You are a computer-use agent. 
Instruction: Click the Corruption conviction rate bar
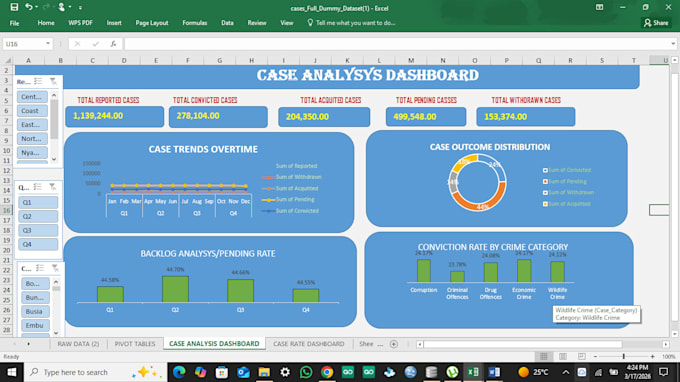point(423,271)
